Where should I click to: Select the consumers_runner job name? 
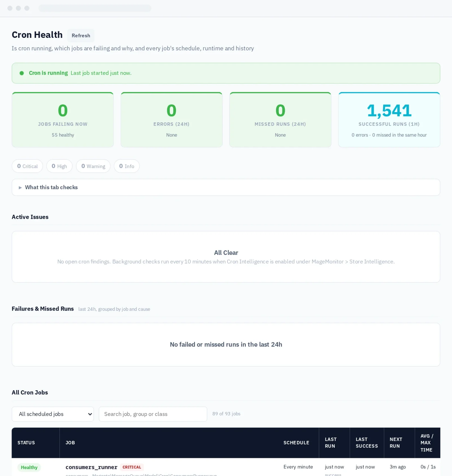click(91, 467)
